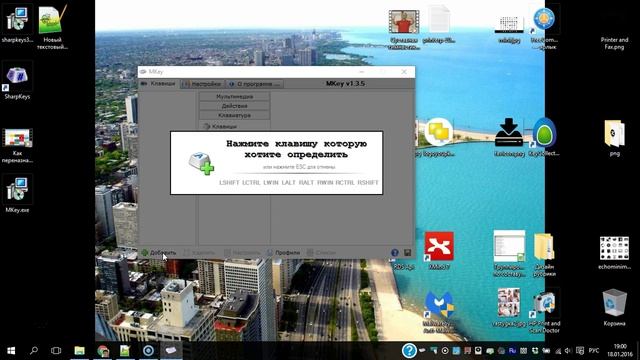The height and width of the screenshot is (360, 640).
Task: Close the MKey window
Action: pos(404,72)
